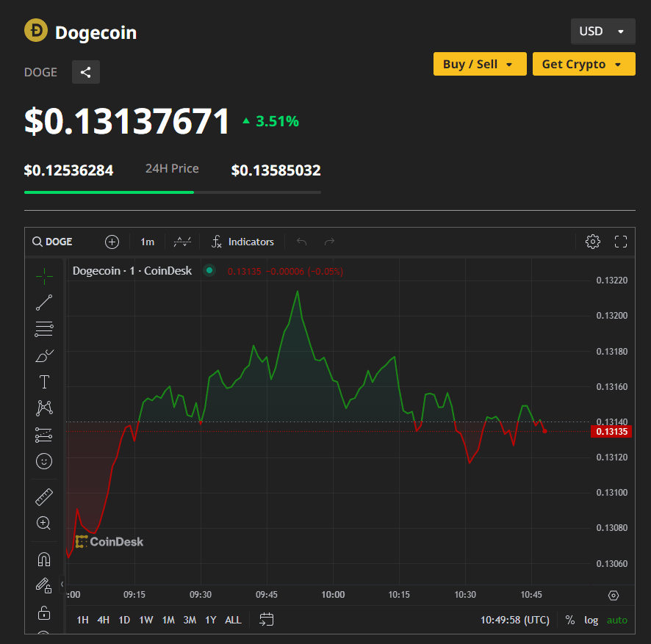This screenshot has height=644, width=651.
Task: Switch chart range to 1Y
Action: tap(211, 620)
